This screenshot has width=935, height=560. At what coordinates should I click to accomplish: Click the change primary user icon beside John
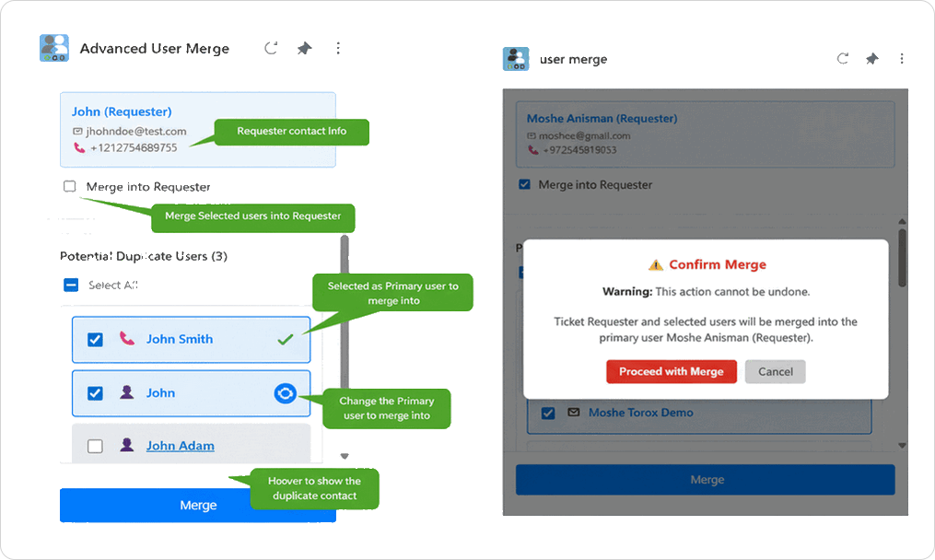click(x=286, y=393)
